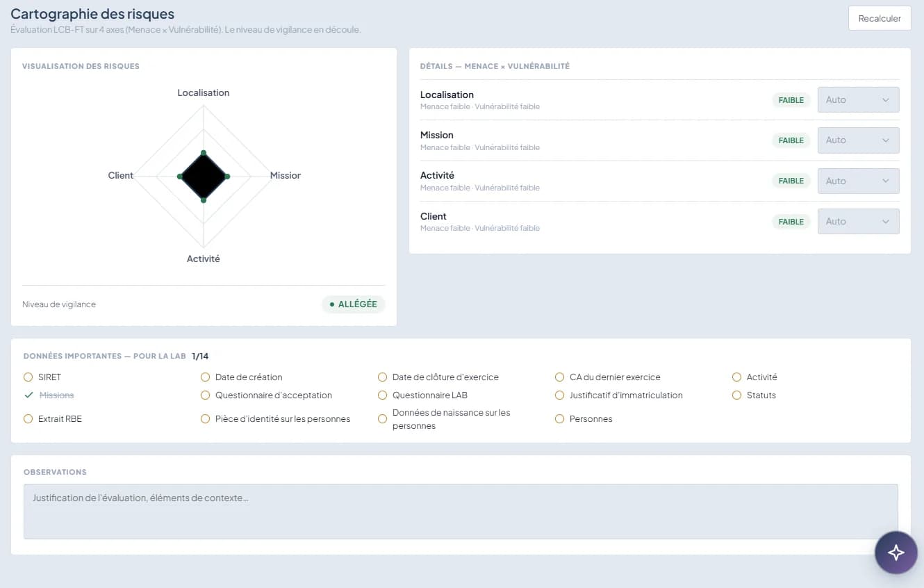Click the Recalculer button
924x588 pixels.
click(880, 19)
